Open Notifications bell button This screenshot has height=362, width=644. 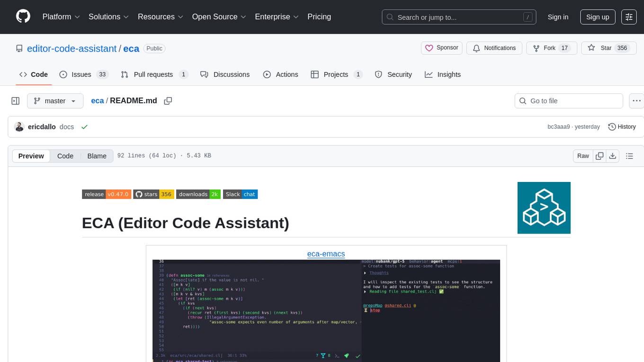[x=494, y=48]
